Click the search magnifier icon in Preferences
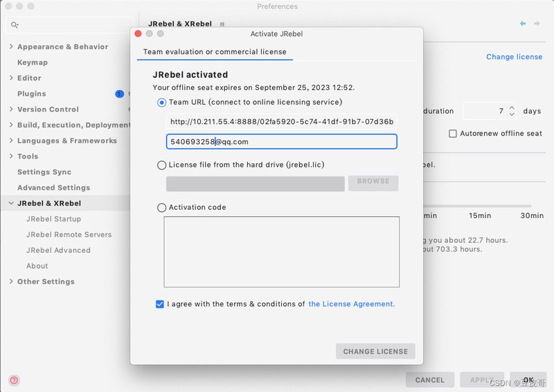The image size is (554, 392). [15, 25]
